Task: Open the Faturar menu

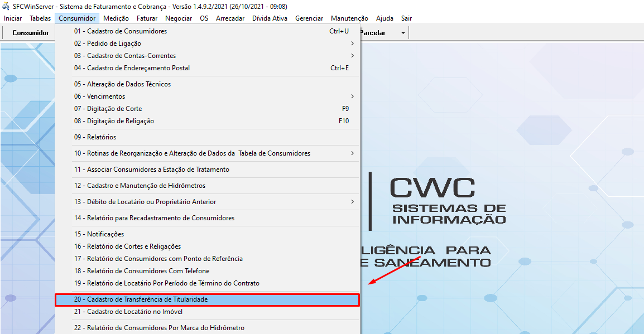Action: (x=147, y=18)
